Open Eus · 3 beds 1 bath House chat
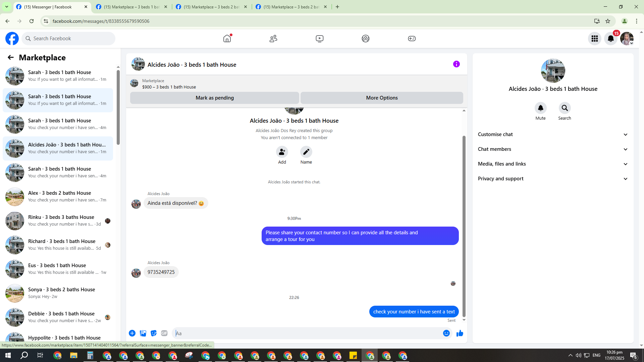 (58, 269)
